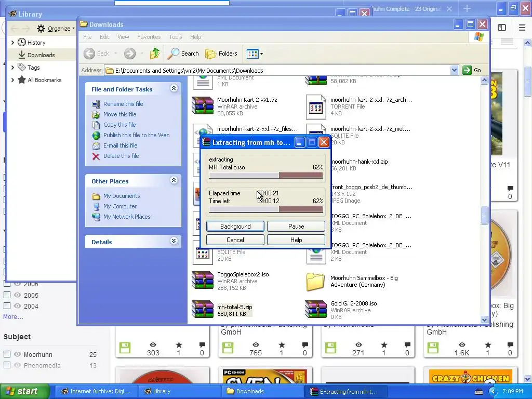532x399 pixels.
Task: Cancel the extraction
Action: tap(235, 240)
